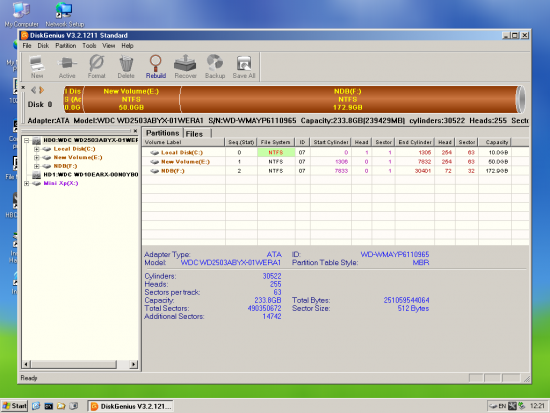The image size is (550, 413).
Task: Open the Tools menu
Action: (89, 46)
